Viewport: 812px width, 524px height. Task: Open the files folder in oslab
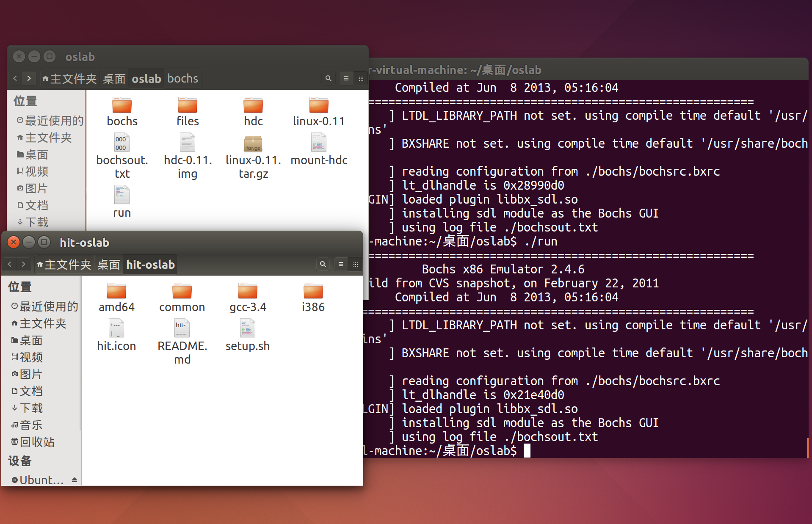[x=187, y=111]
